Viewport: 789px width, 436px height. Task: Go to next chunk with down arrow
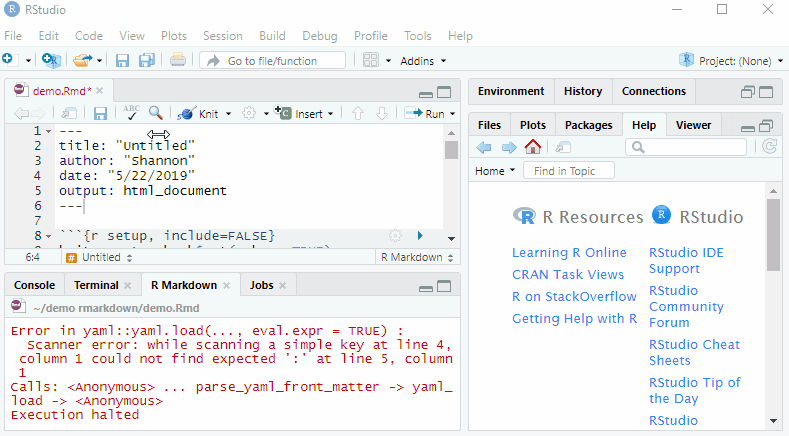pyautogui.click(x=382, y=113)
